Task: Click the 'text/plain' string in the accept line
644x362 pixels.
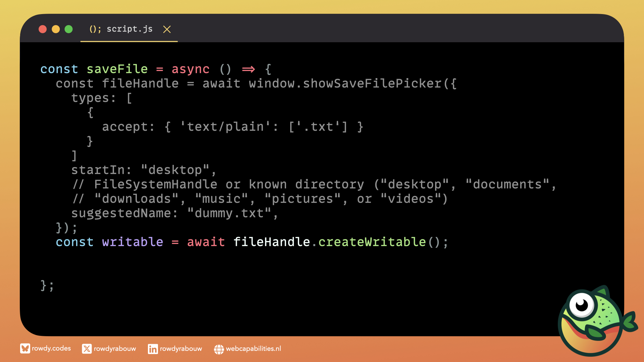Action: (225, 127)
